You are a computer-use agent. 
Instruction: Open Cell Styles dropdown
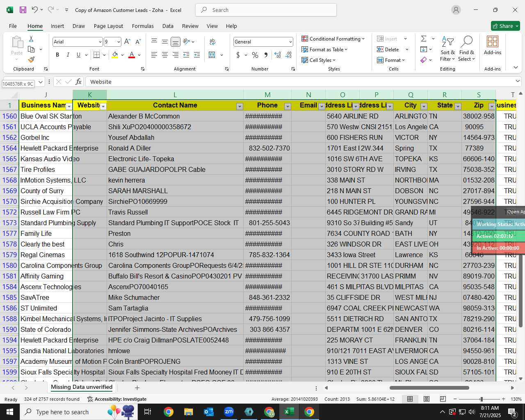pos(319,60)
